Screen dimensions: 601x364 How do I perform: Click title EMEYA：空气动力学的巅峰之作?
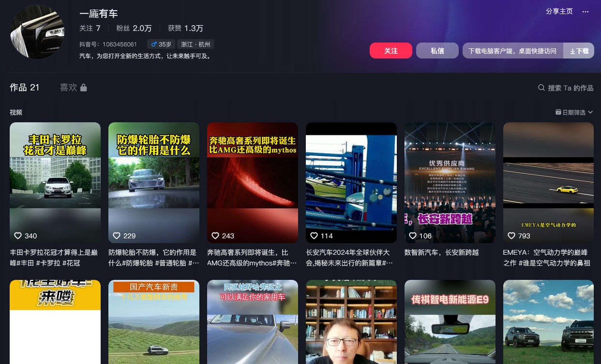click(x=546, y=258)
